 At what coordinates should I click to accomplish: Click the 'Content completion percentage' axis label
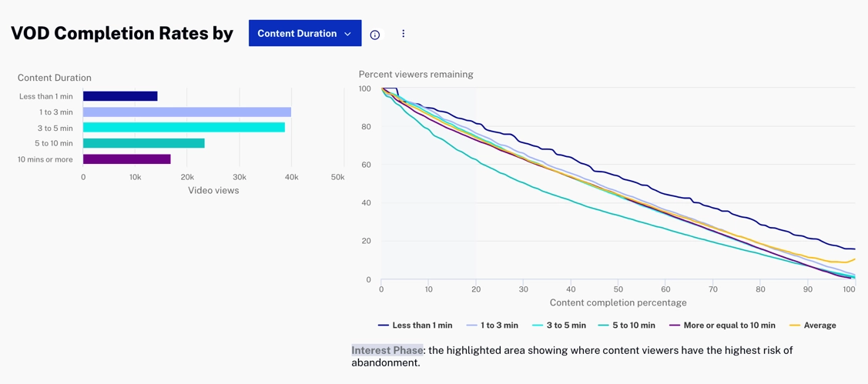[x=618, y=302]
